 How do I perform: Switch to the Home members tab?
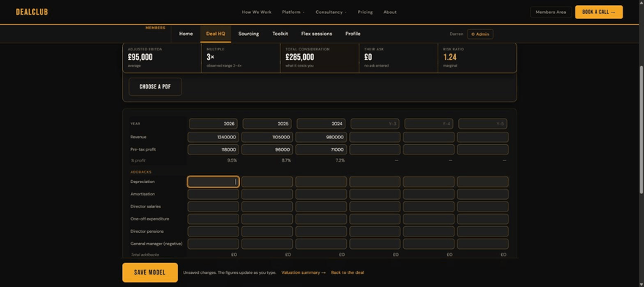pyautogui.click(x=186, y=34)
